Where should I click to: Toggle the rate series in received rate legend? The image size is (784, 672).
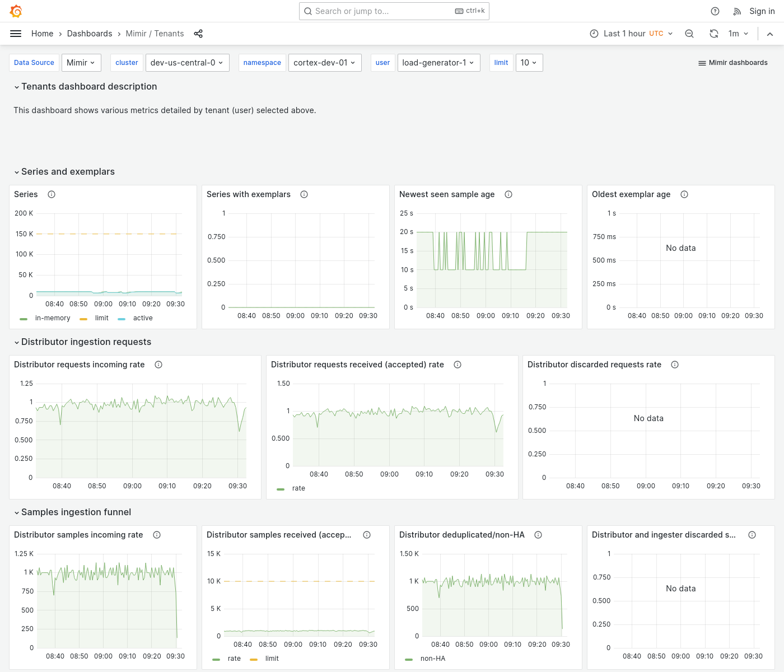298,488
